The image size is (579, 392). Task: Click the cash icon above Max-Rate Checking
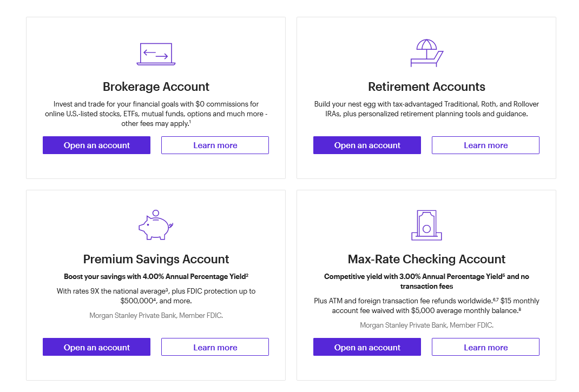click(x=426, y=225)
